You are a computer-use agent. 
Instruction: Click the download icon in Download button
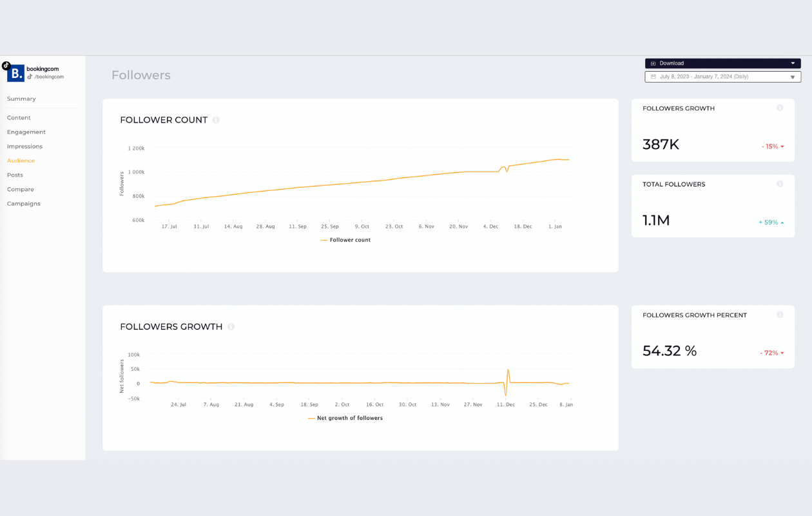653,63
